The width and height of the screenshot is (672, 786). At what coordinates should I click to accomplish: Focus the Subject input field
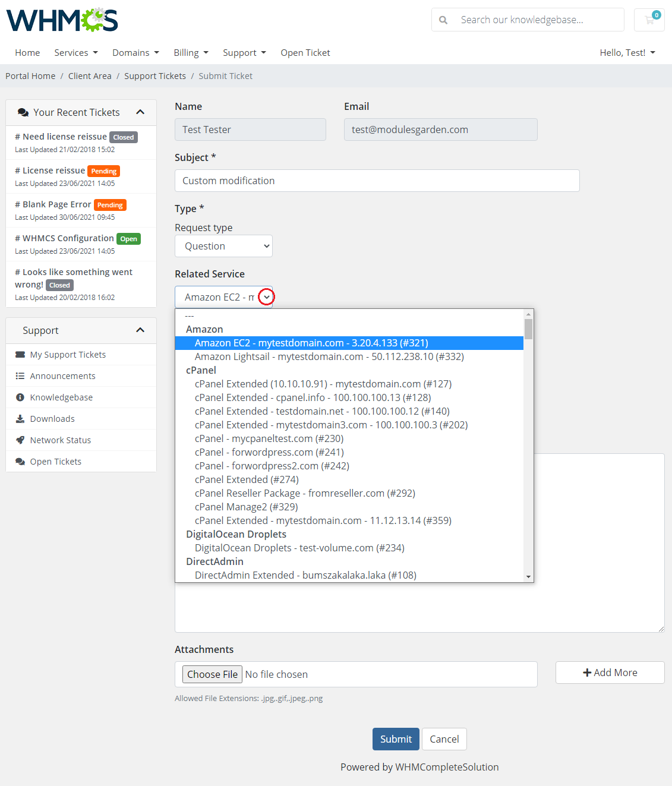click(377, 181)
